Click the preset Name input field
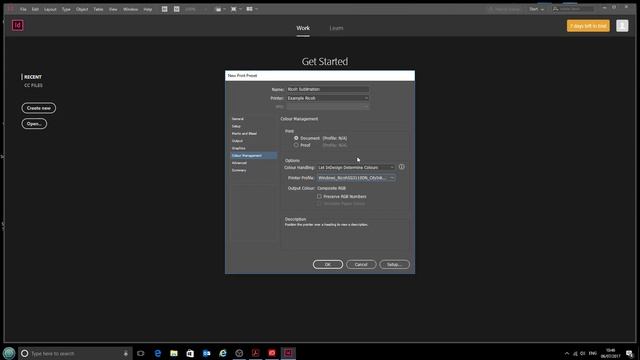640x360 pixels. tap(328, 89)
